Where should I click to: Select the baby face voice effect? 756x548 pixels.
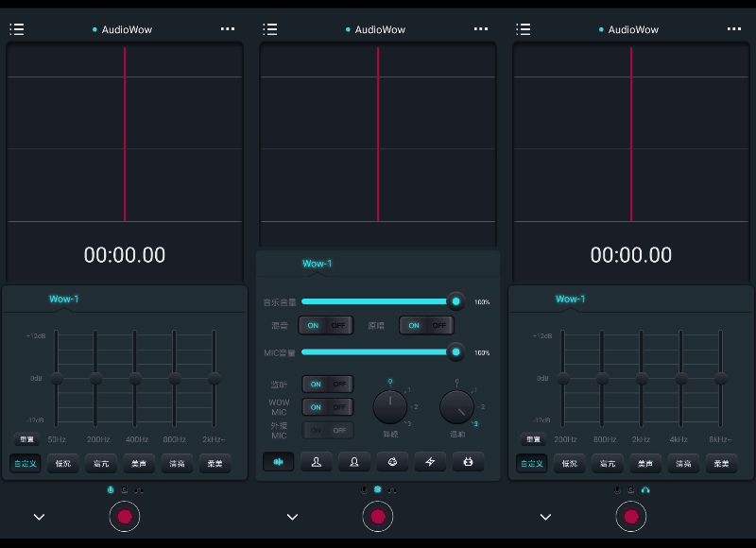pos(392,462)
